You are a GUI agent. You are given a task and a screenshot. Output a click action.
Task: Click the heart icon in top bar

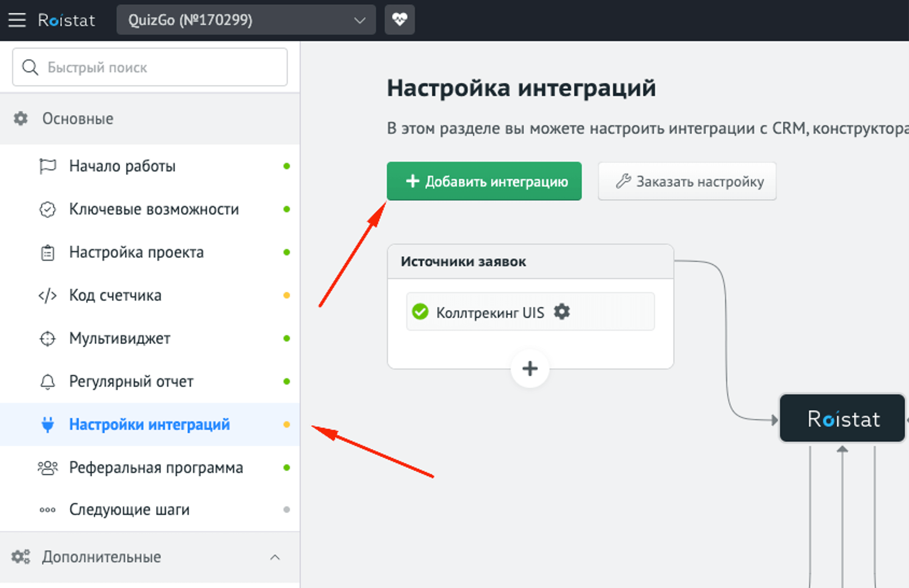coord(399,20)
